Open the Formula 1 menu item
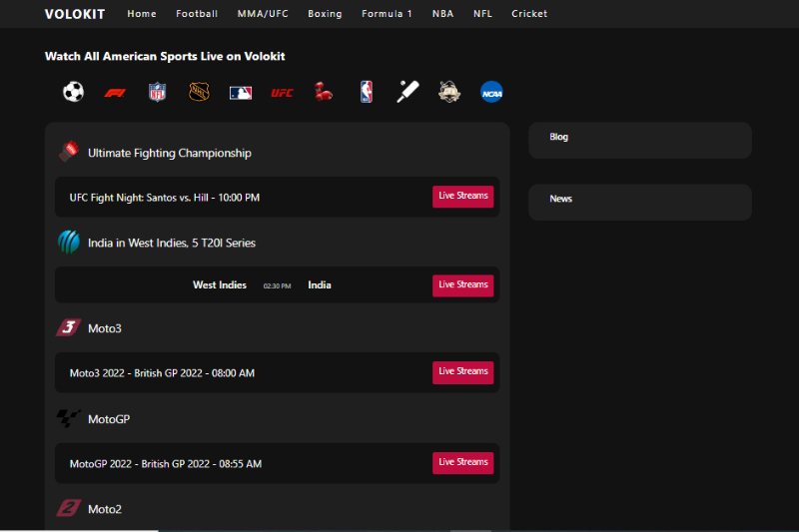 [x=387, y=14]
